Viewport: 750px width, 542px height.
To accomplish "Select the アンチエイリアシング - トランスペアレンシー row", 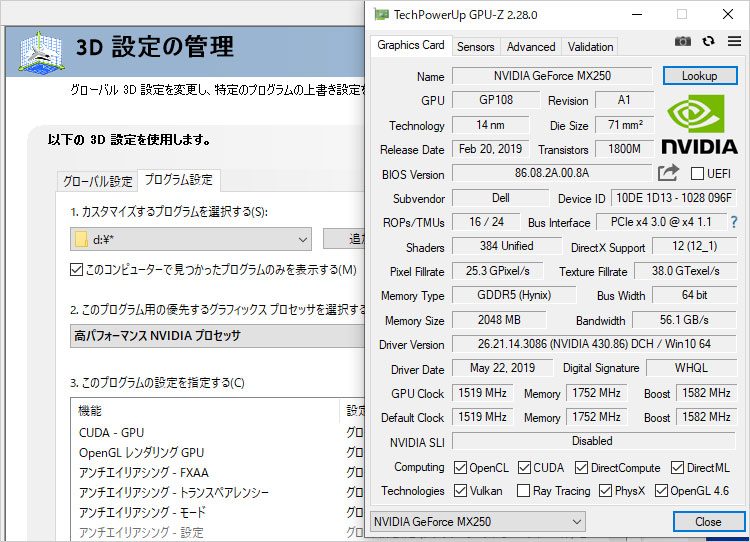I will pyautogui.click(x=218, y=493).
